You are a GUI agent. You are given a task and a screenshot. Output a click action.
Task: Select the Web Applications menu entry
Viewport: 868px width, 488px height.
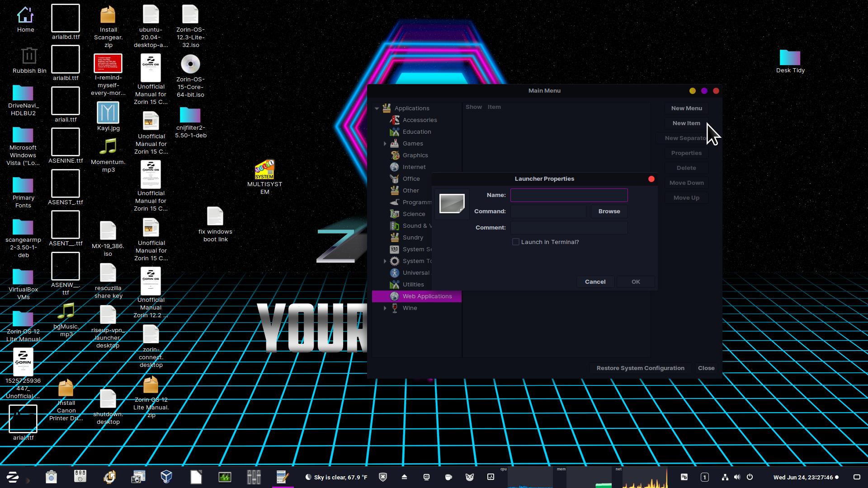pos(427,296)
